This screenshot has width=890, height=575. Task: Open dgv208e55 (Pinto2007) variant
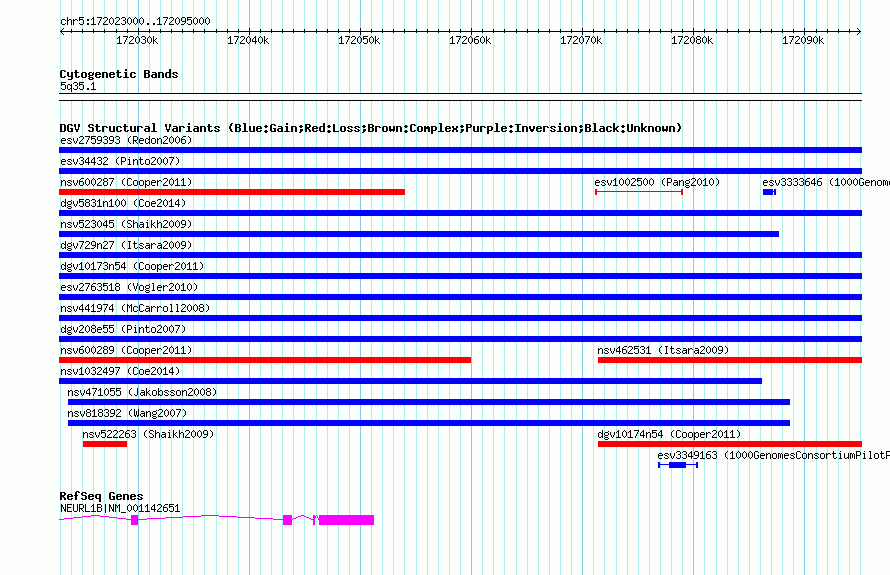[123, 329]
